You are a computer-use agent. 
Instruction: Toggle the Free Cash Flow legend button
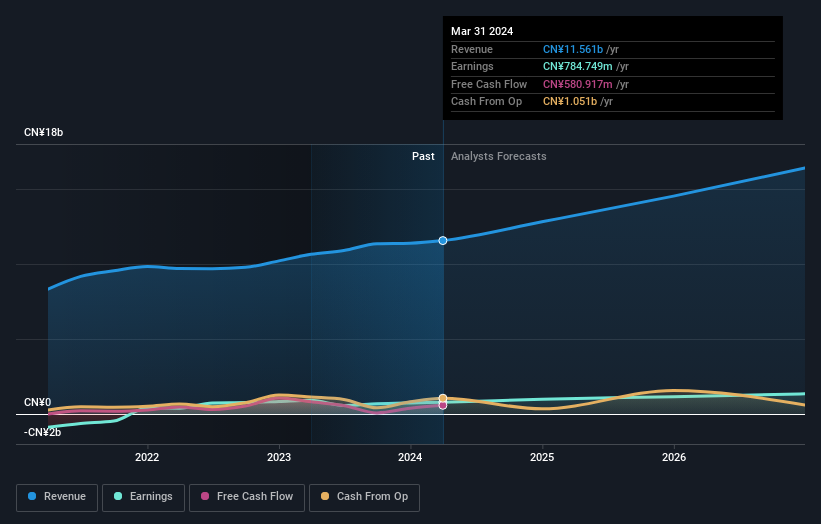pos(247,497)
